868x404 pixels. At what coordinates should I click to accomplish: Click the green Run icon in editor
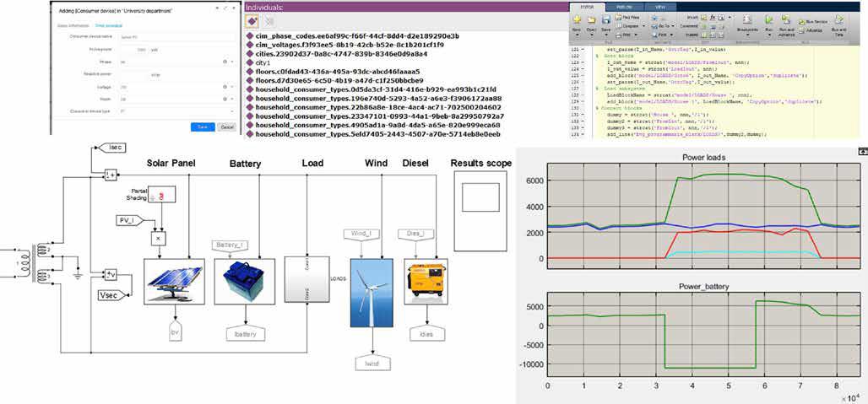point(769,19)
